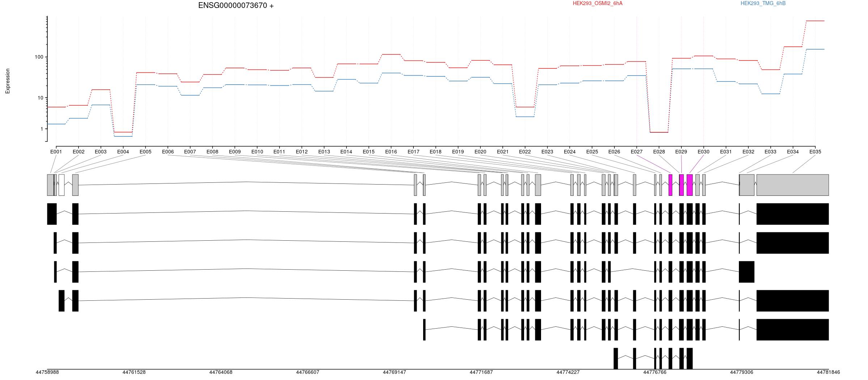Viewport: 868px width, 380px height.
Task: Click exon label E004
Action: tap(123, 152)
